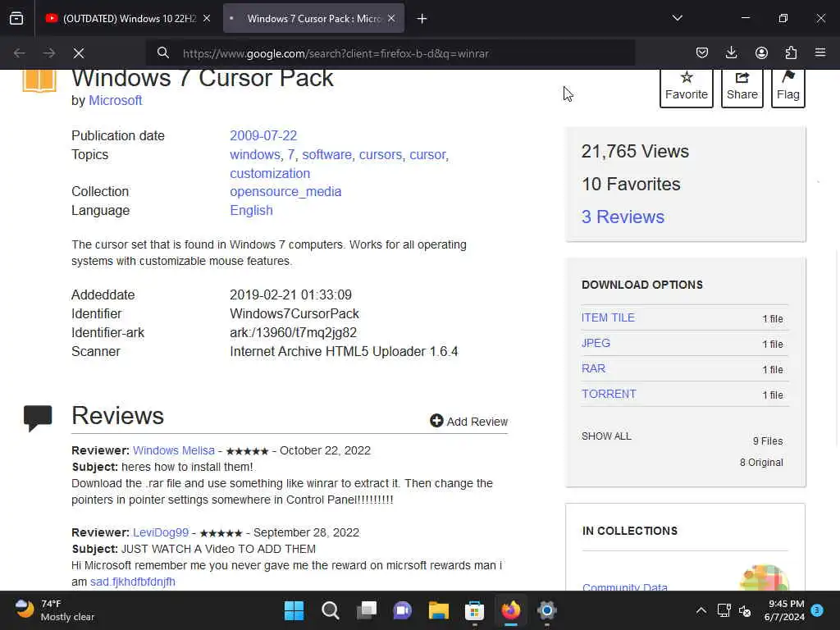Open the software topic link
The image size is (840, 630).
pos(326,155)
